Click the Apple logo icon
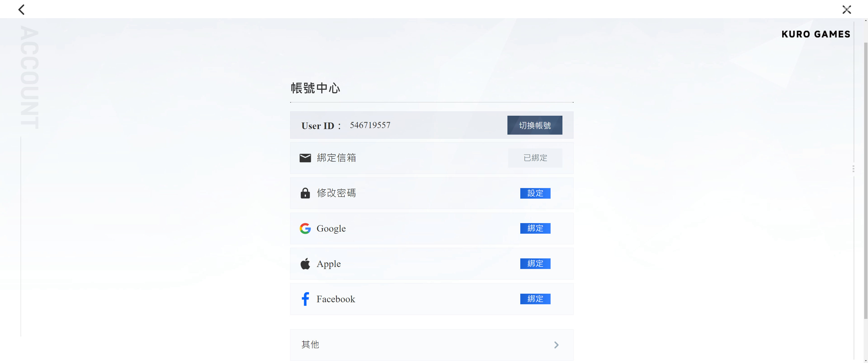 click(x=305, y=264)
